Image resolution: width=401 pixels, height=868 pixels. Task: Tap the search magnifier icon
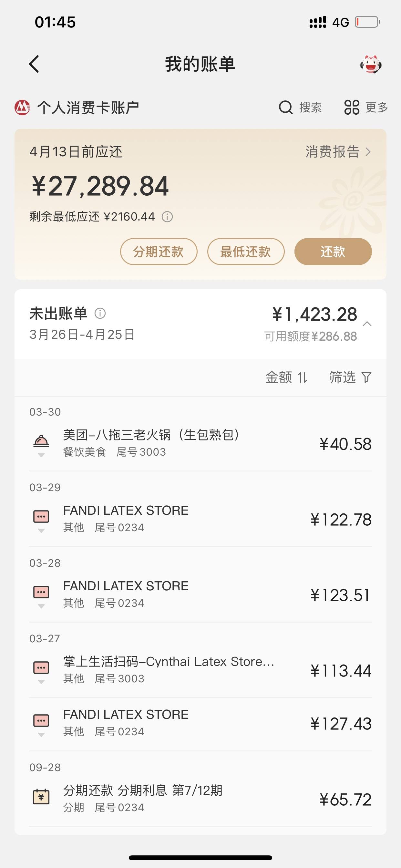pyautogui.click(x=285, y=108)
